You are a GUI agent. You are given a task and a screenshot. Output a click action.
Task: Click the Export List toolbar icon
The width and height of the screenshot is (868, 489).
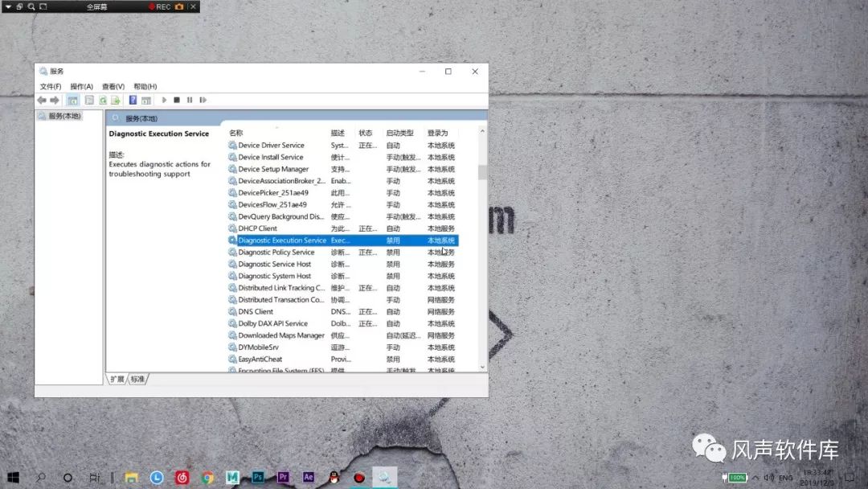[x=114, y=100]
